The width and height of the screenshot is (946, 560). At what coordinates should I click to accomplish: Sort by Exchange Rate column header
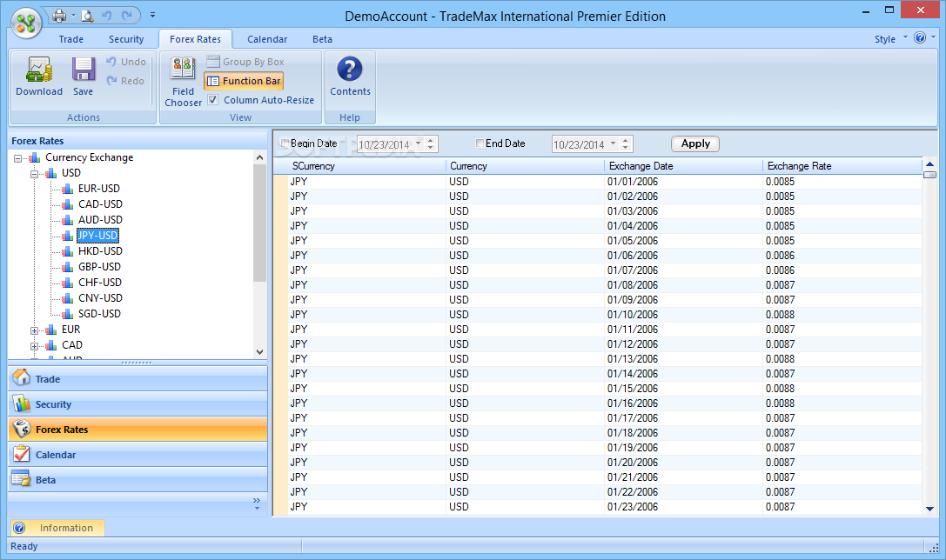pyautogui.click(x=842, y=166)
